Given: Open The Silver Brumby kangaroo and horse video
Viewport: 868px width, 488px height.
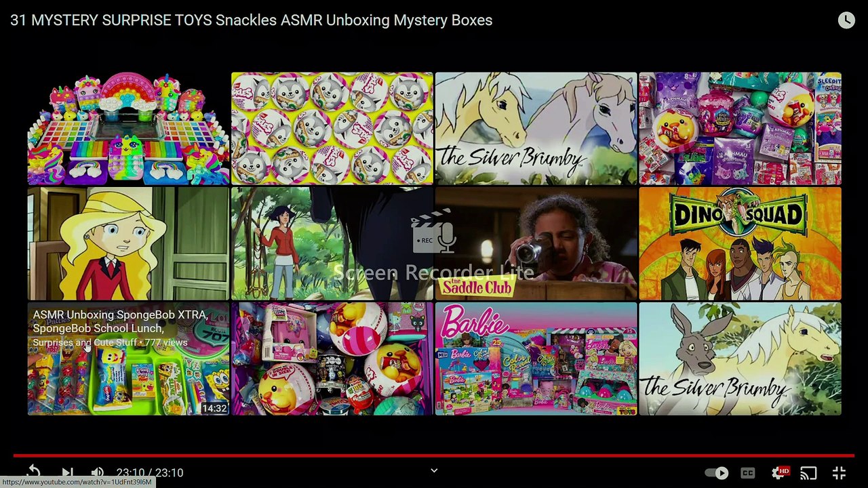Looking at the screenshot, I should tap(740, 359).
